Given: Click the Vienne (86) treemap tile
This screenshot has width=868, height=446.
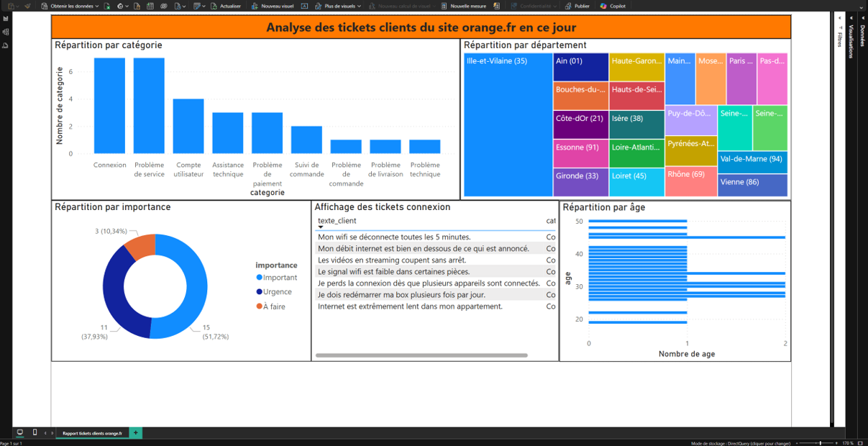Looking at the screenshot, I should coord(752,185).
